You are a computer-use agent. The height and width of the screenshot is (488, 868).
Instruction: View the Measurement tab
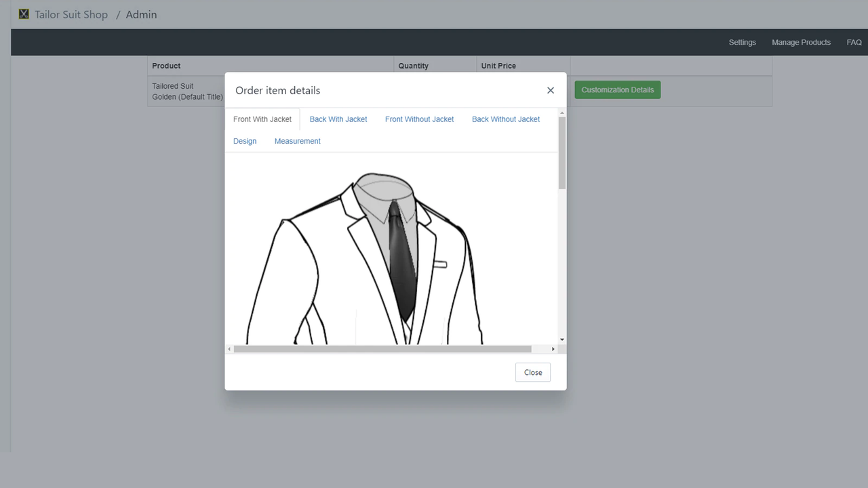298,141
